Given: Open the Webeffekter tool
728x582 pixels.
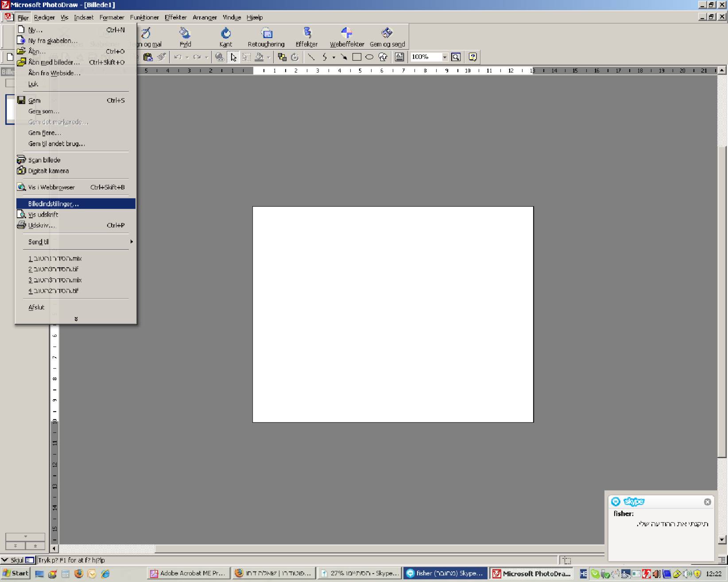Looking at the screenshot, I should pos(347,37).
